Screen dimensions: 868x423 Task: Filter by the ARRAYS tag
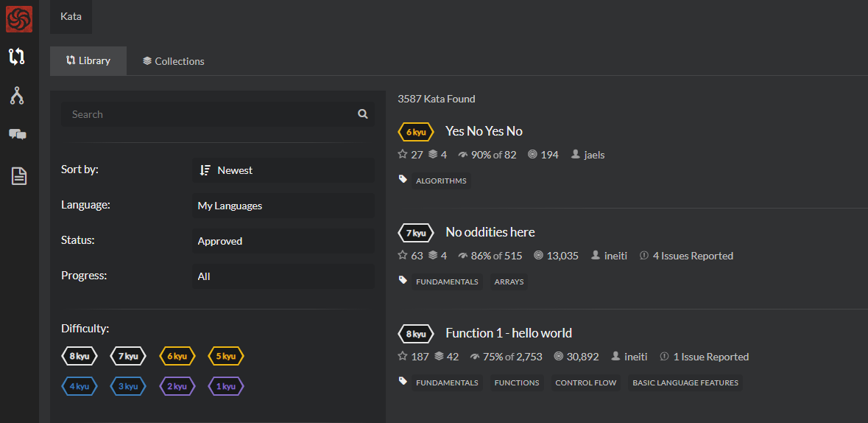click(509, 282)
